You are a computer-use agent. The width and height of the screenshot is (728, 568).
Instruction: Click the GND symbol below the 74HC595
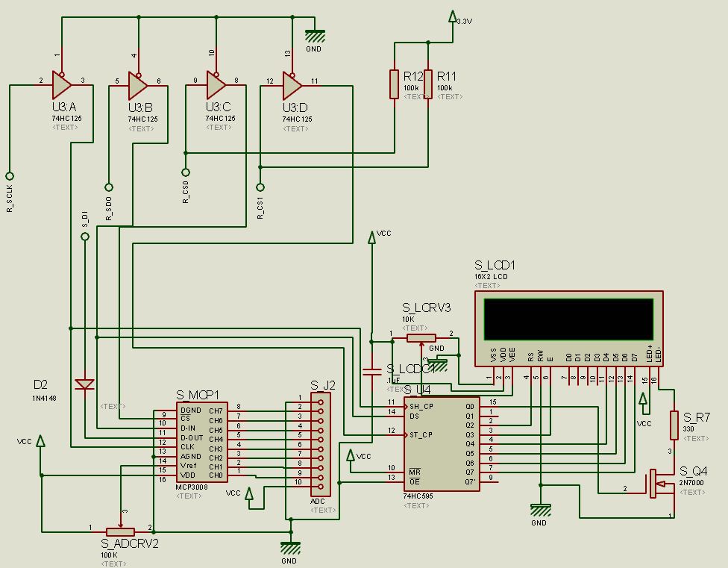point(541,511)
